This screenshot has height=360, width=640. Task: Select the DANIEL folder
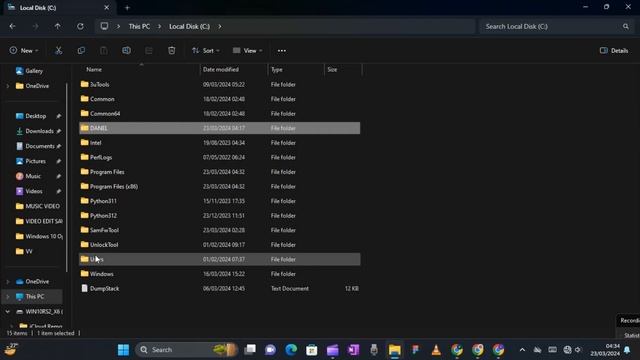(220, 128)
